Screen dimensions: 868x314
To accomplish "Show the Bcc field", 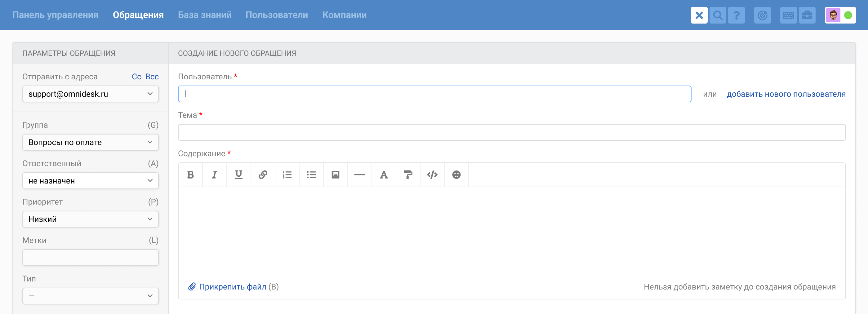I will point(152,77).
